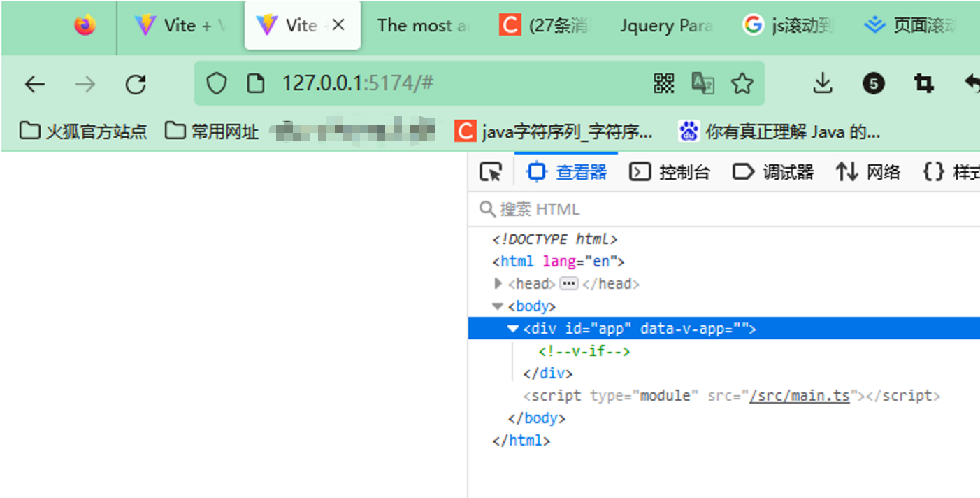Open the '你有真正理解 Java' bookmark

pyautogui.click(x=779, y=131)
